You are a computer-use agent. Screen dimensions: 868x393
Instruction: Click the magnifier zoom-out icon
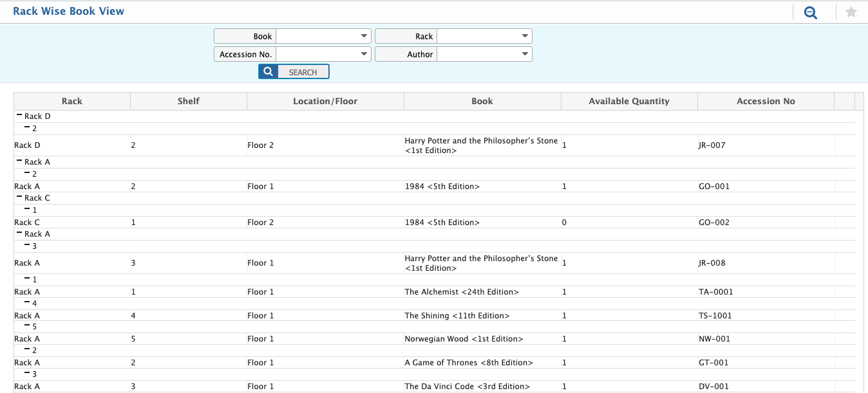(x=810, y=12)
